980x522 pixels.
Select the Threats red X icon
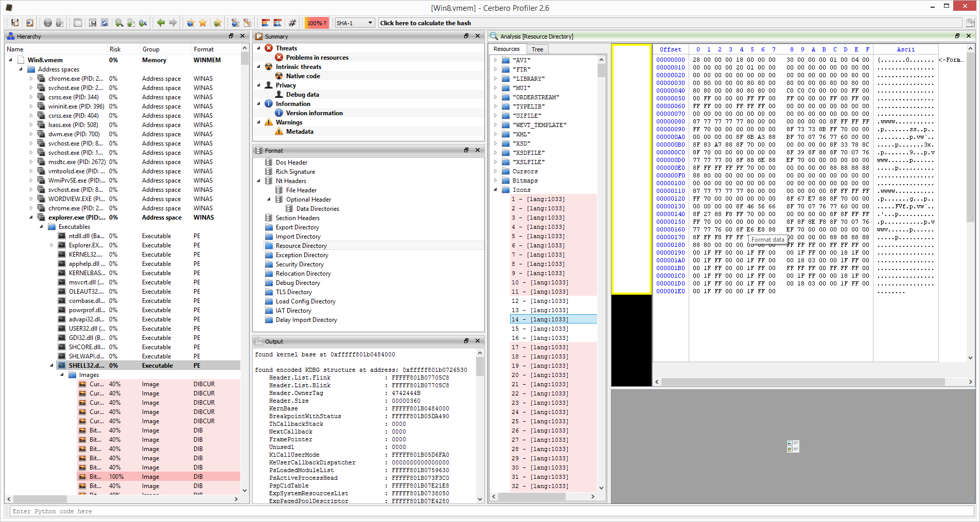coord(269,48)
